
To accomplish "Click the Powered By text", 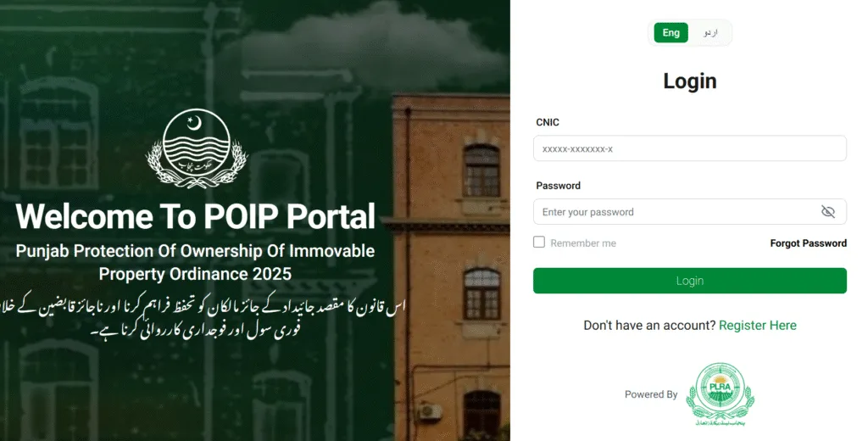I will (x=651, y=394).
